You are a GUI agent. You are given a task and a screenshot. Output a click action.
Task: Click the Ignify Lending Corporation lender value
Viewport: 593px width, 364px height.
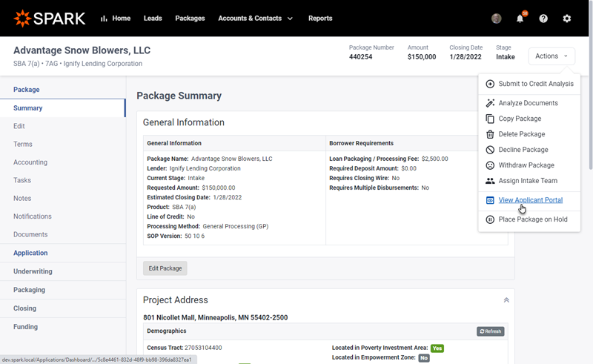[205, 168]
